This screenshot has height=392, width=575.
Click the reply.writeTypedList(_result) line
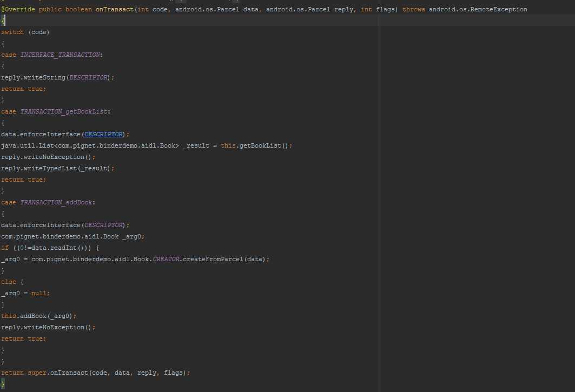click(57, 168)
